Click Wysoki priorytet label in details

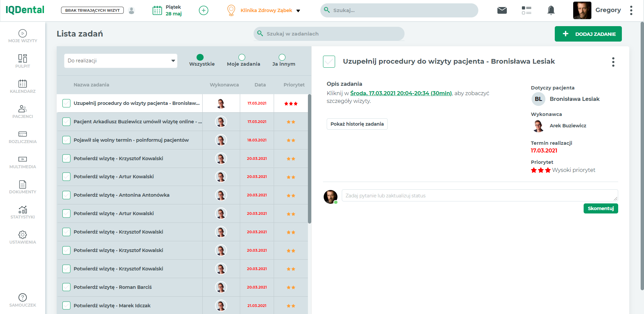point(574,170)
